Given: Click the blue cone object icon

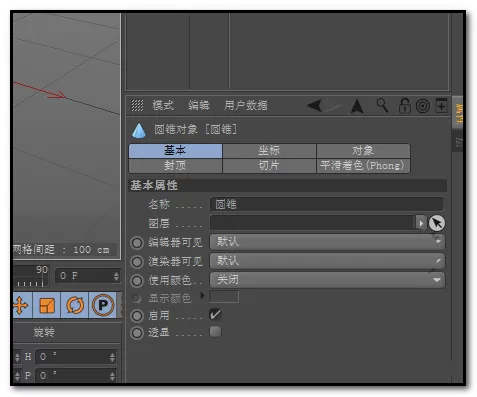Looking at the screenshot, I should click(139, 130).
